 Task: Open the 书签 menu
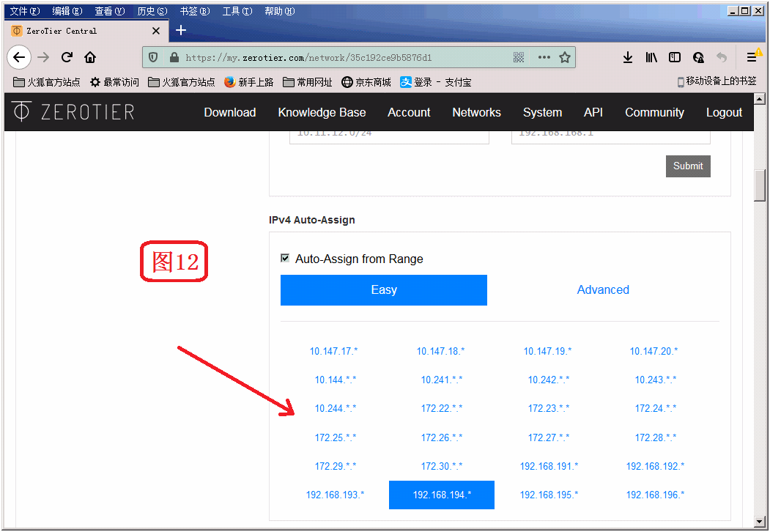click(x=194, y=11)
